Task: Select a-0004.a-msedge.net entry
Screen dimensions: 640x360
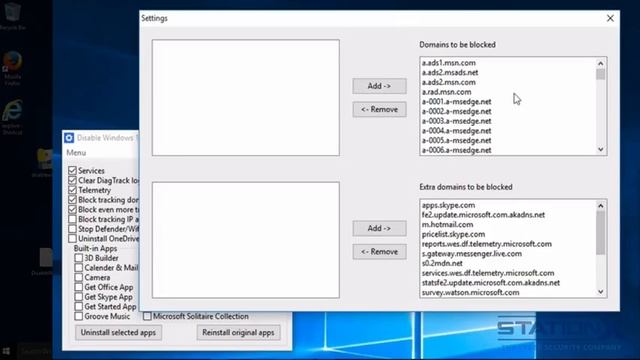Action: [456, 131]
